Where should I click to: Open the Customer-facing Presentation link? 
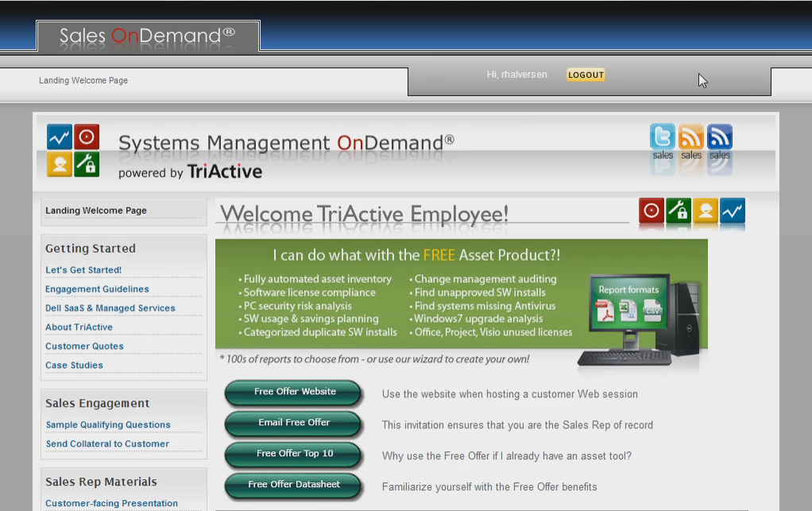[x=111, y=503]
